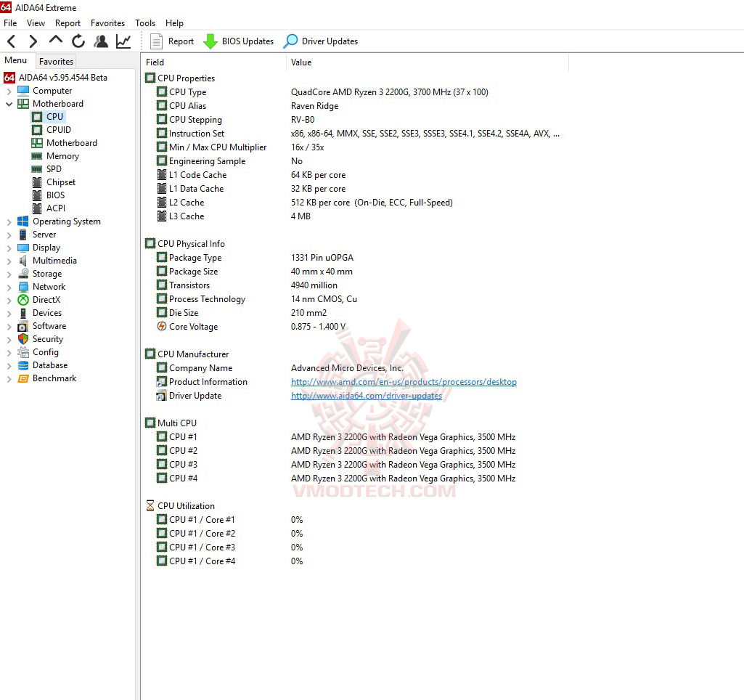Open CPUID page in sidebar
The height and width of the screenshot is (700, 744).
pos(59,129)
